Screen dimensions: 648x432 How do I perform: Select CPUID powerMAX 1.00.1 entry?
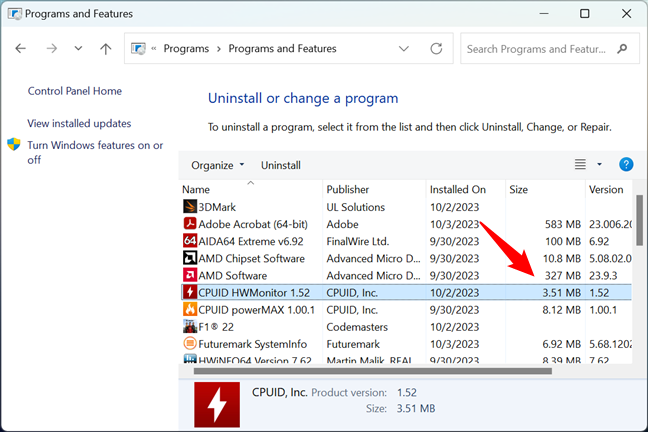click(257, 310)
